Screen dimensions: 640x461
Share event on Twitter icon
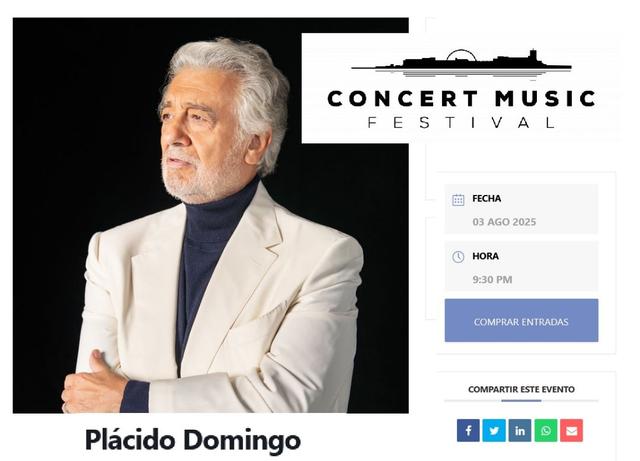coord(494,430)
